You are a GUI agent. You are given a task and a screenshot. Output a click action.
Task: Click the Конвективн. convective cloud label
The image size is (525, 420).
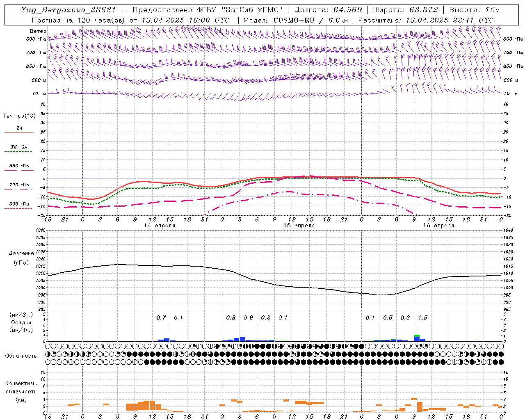click(21, 383)
